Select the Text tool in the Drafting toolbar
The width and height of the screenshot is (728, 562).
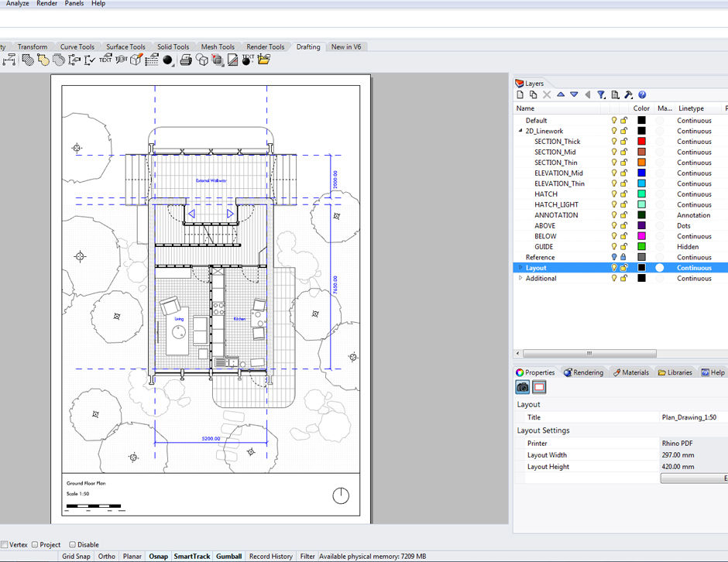[104, 60]
